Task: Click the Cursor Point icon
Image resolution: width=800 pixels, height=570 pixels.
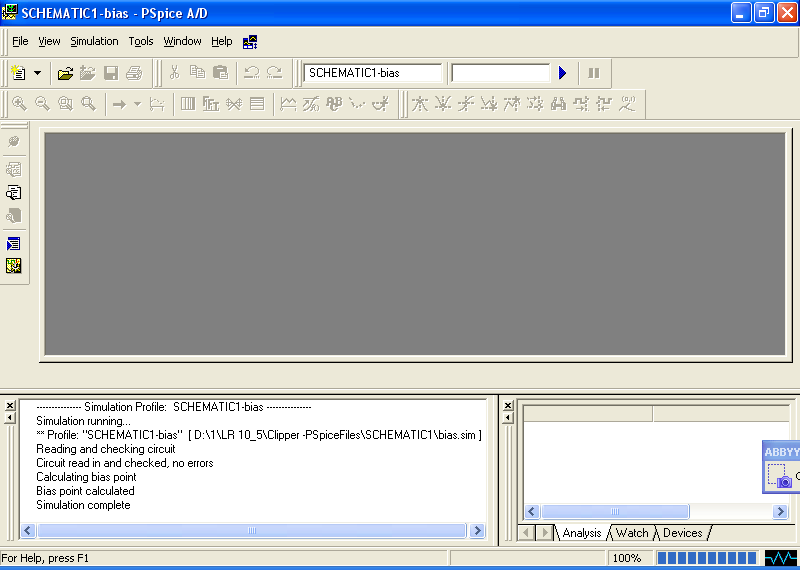Action: 535,104
